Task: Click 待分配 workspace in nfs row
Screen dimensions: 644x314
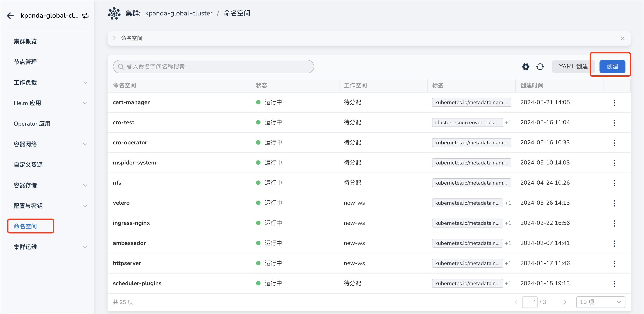Action: (352, 183)
